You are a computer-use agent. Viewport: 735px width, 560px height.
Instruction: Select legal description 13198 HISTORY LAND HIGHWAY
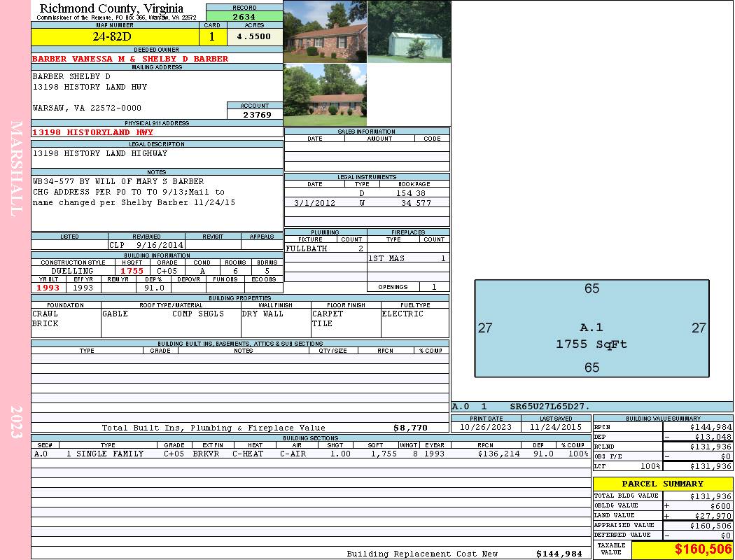point(100,153)
